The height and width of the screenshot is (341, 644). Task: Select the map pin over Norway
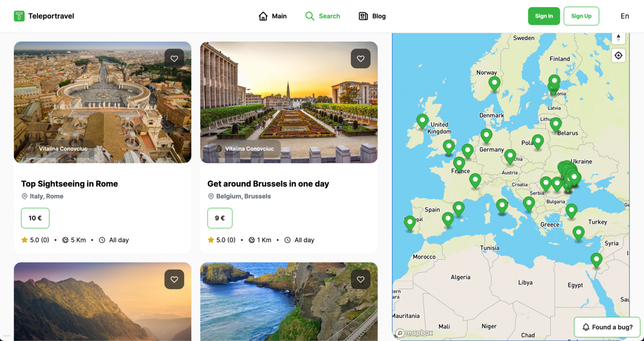pyautogui.click(x=494, y=84)
